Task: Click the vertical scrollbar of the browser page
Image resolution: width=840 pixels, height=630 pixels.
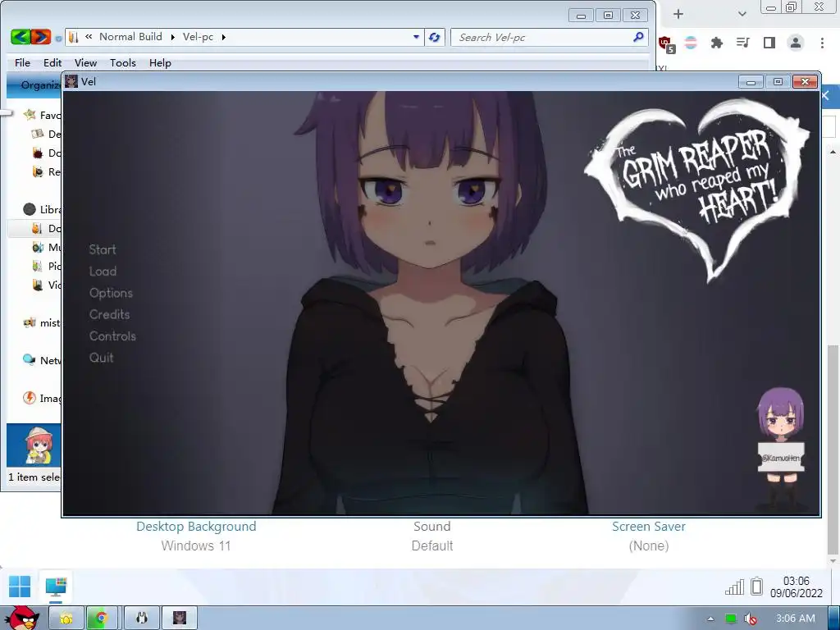Action: [x=833, y=450]
